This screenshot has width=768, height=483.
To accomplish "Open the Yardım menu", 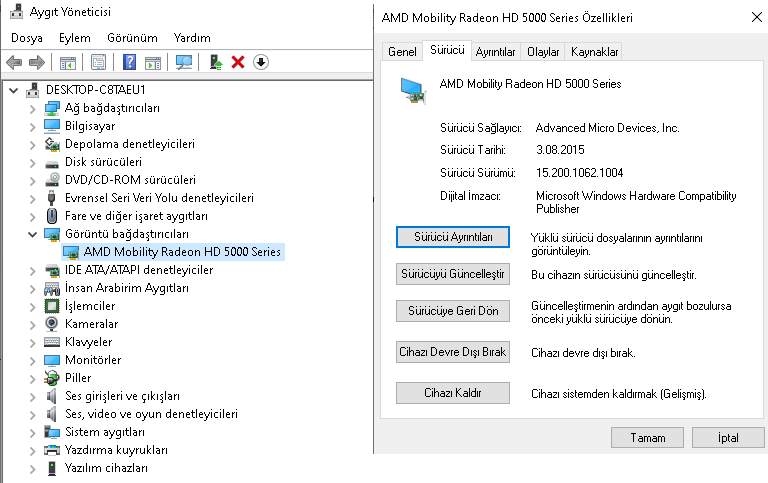I will click(x=192, y=38).
